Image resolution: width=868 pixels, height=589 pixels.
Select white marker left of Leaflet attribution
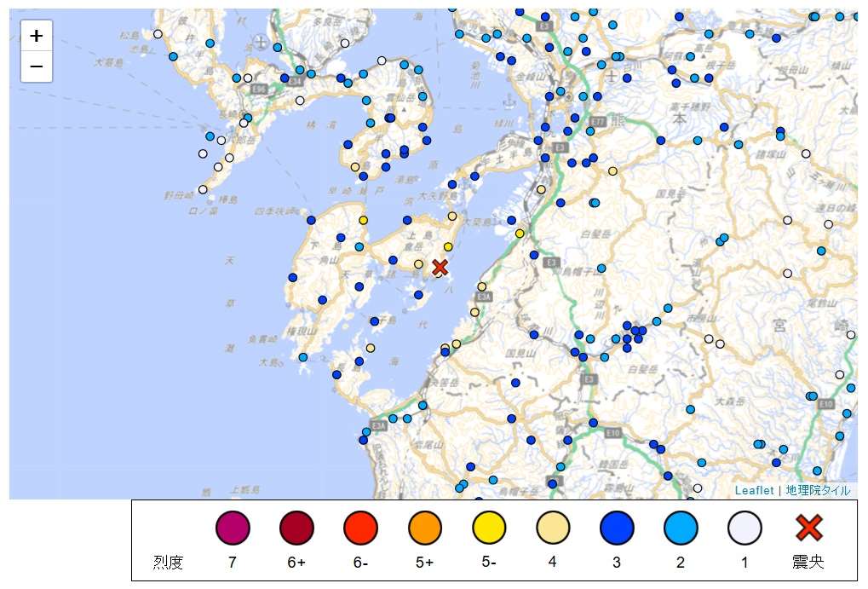coord(698,488)
